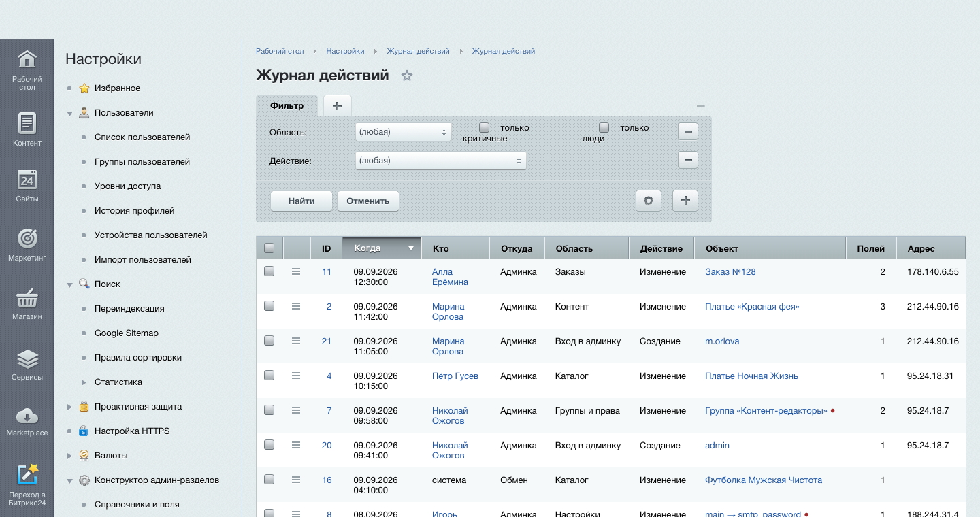Viewport: 980px width, 517px height.
Task: Select the Фильтр tab
Action: pos(287,105)
